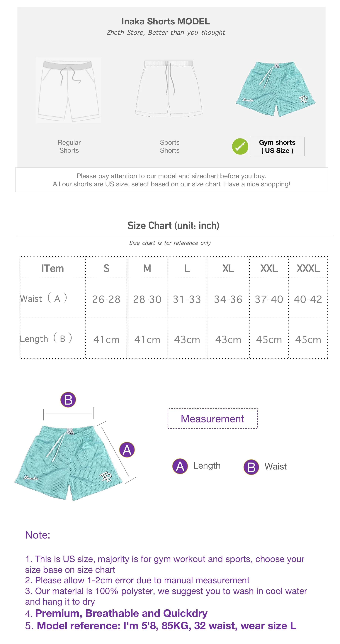Click the Waist (A) row label
The image size is (340, 644).
[43, 298]
